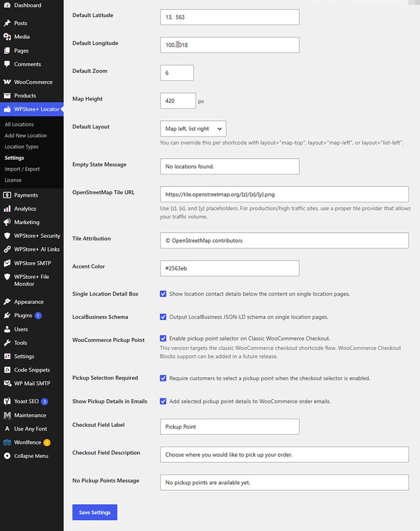Click the WPStore SMTP envelope icon

[x=7, y=263]
